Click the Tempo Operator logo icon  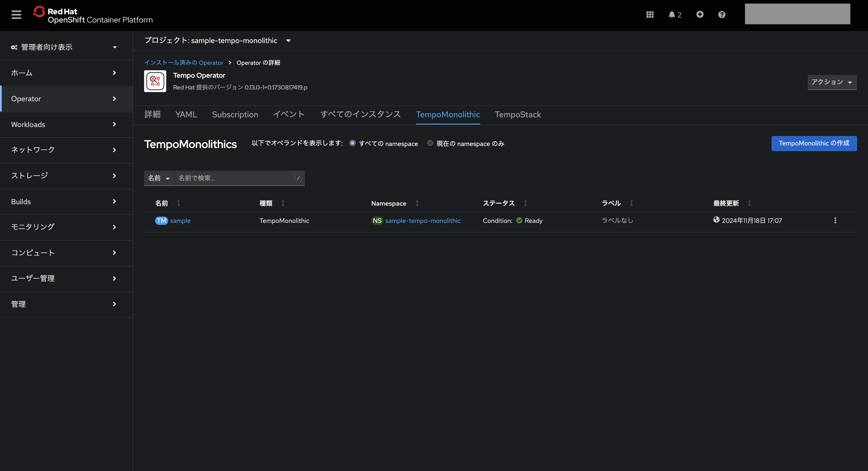click(155, 81)
